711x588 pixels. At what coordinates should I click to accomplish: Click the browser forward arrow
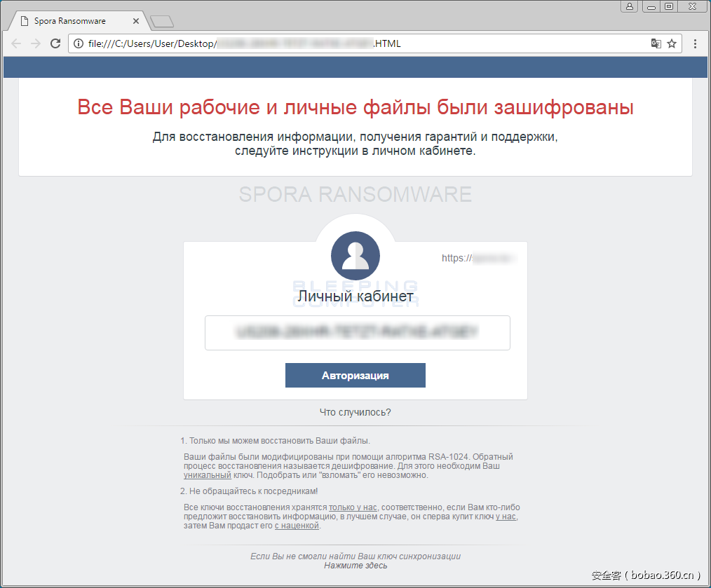(36, 43)
